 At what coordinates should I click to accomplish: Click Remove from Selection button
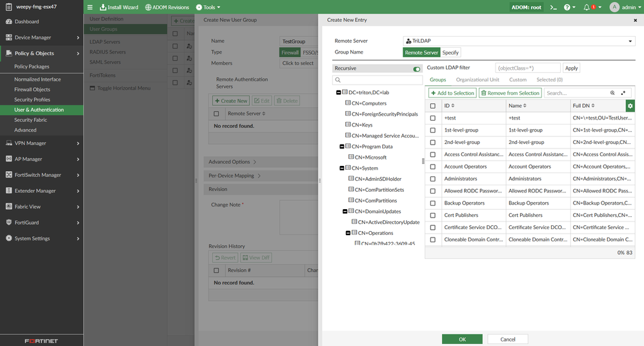[x=510, y=93]
